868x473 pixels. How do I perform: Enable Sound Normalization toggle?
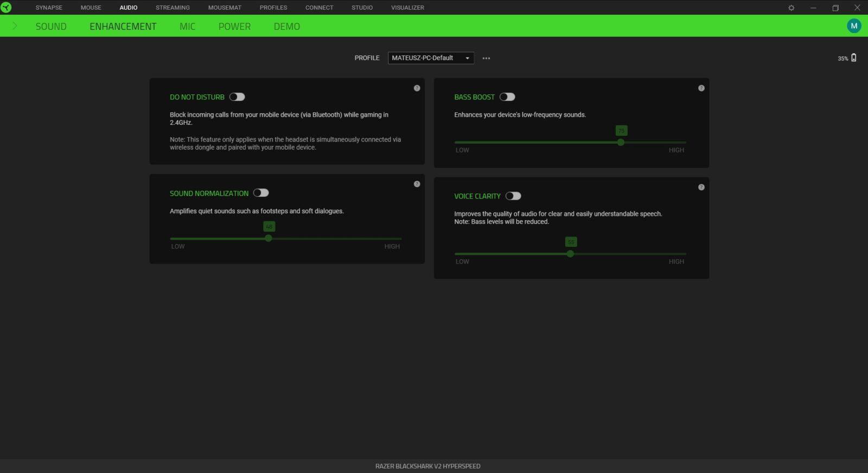pyautogui.click(x=261, y=193)
